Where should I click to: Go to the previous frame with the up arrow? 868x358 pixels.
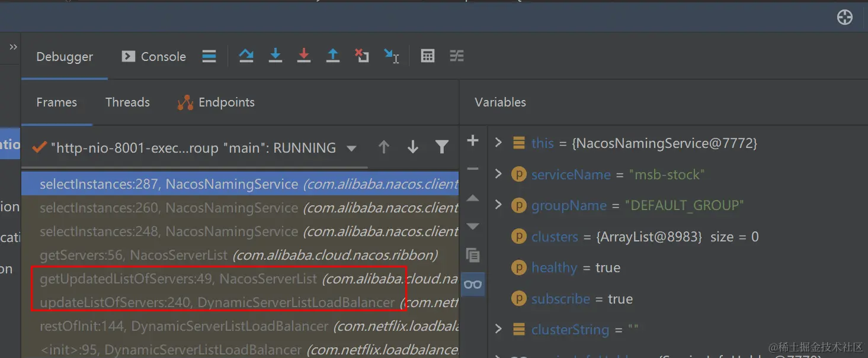tap(384, 147)
